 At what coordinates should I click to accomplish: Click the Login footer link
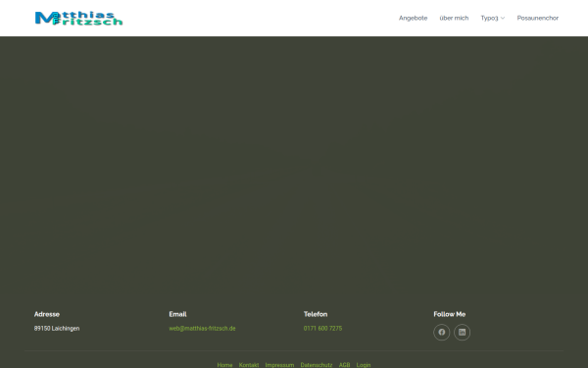pos(364,365)
